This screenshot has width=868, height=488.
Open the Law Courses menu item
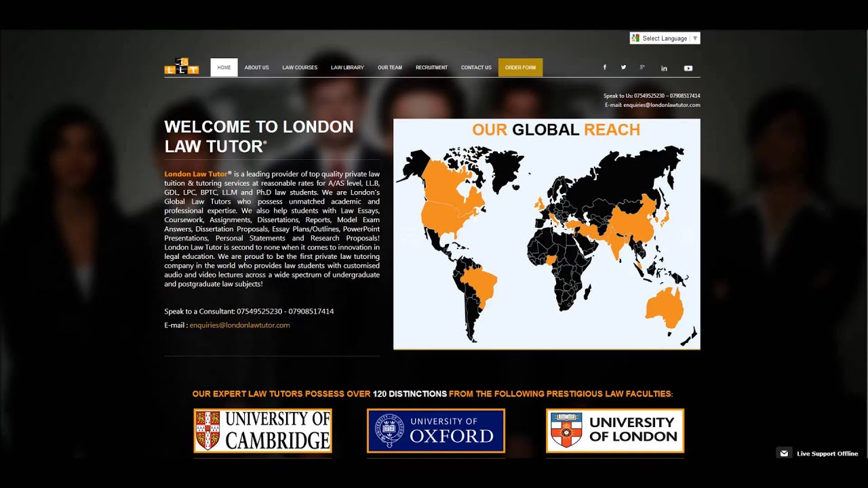point(300,68)
